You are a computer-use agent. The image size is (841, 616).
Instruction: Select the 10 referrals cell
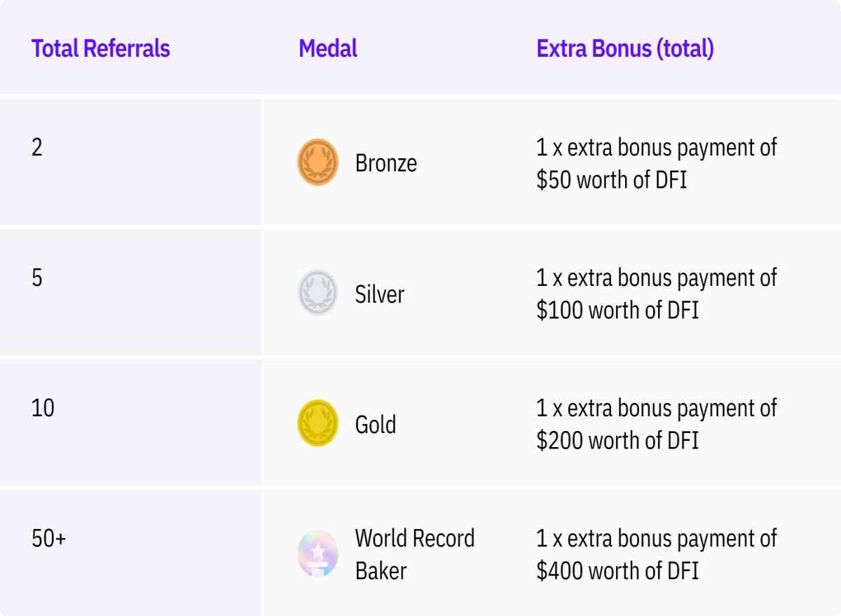(x=130, y=423)
